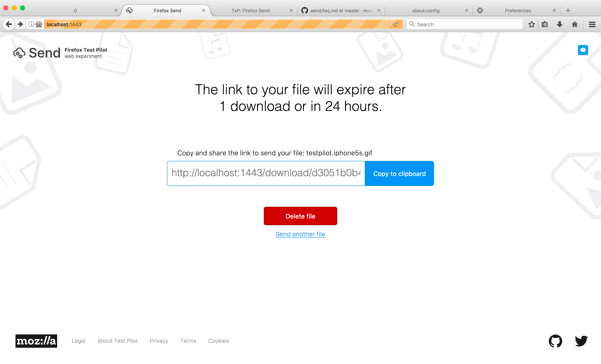Open the hamburger menu
This screenshot has height=364, width=601.
(x=592, y=24)
